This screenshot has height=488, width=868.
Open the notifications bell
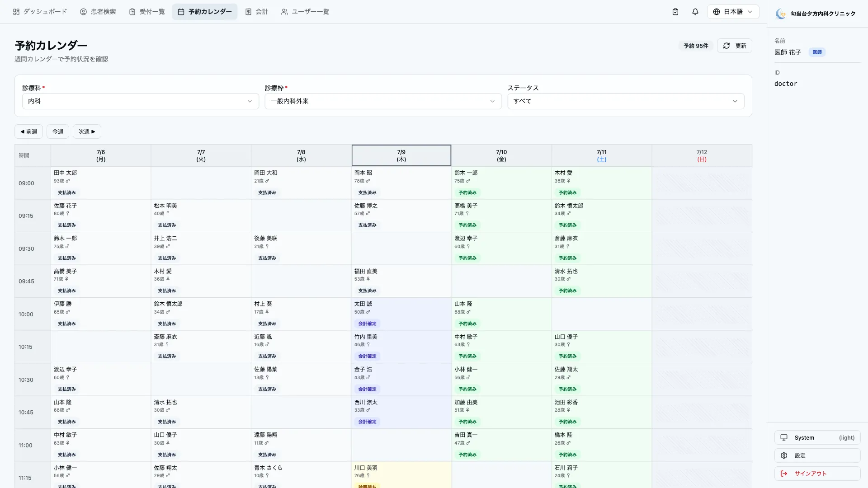coord(695,12)
